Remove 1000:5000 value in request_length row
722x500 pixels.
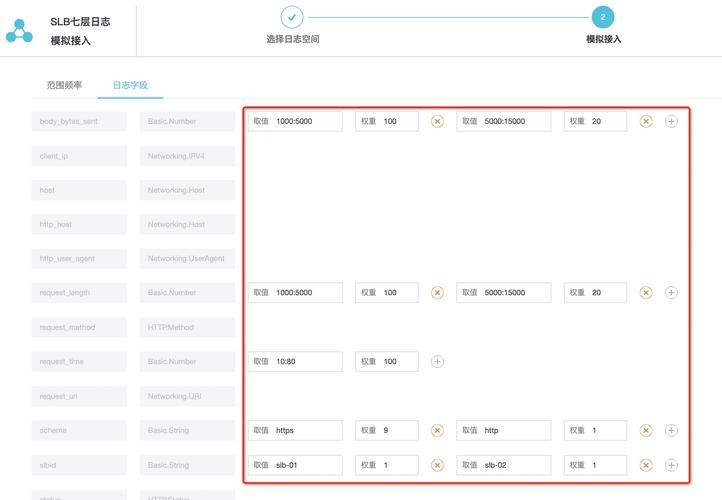pyautogui.click(x=437, y=292)
